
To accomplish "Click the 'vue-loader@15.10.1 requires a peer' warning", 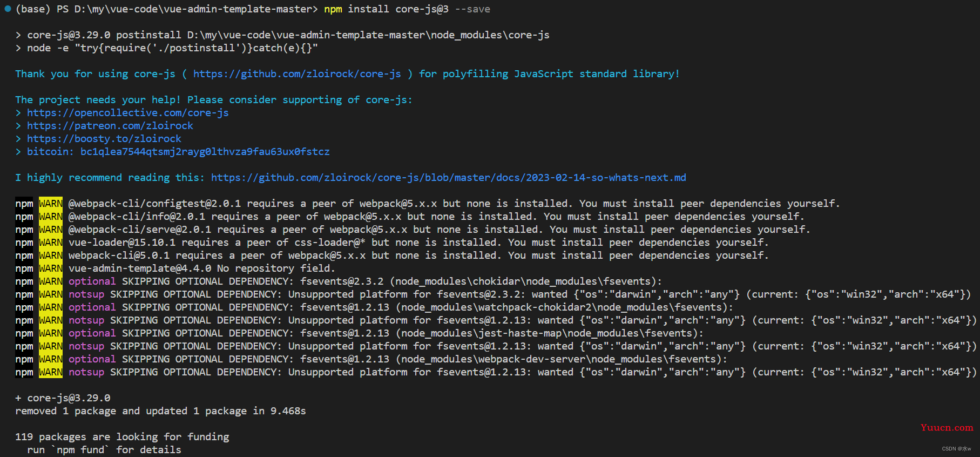I will click(x=392, y=243).
